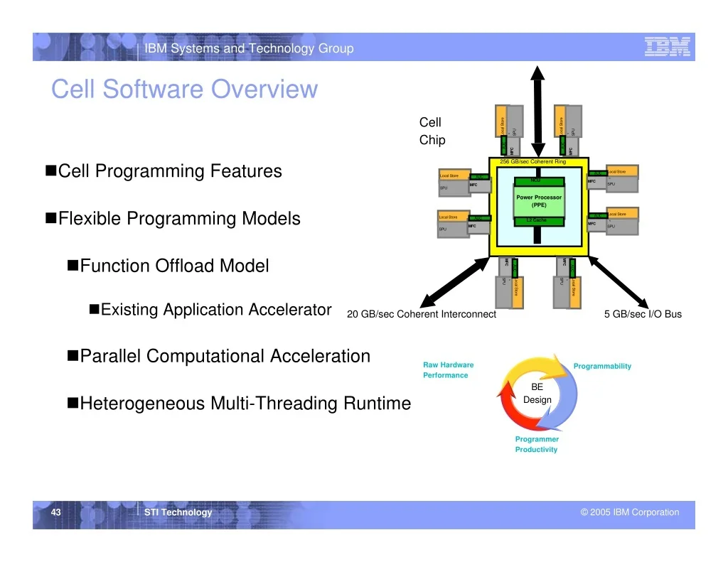Click Existing Application Accelerator text
Image resolution: width=728 pixels, height=562 pixels.
tap(216, 309)
